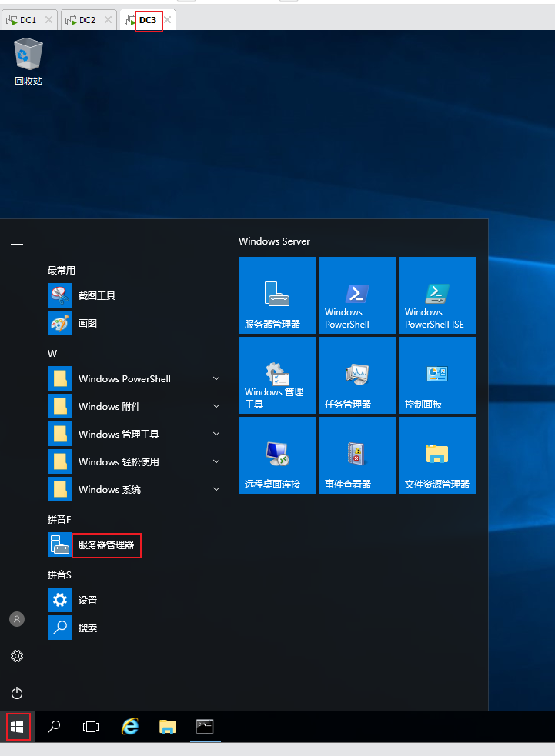Click the 'Windows Server' tile group title

pos(274,241)
